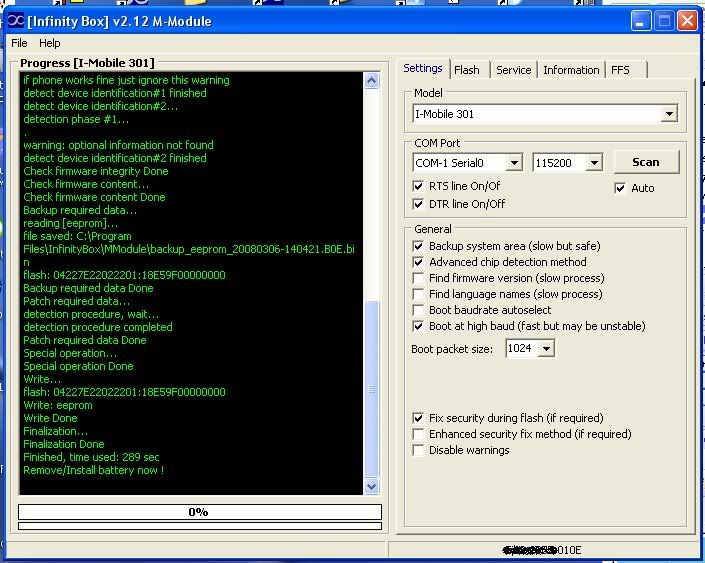
Task: Click log line 'Finalization Done'
Action: pos(64,444)
